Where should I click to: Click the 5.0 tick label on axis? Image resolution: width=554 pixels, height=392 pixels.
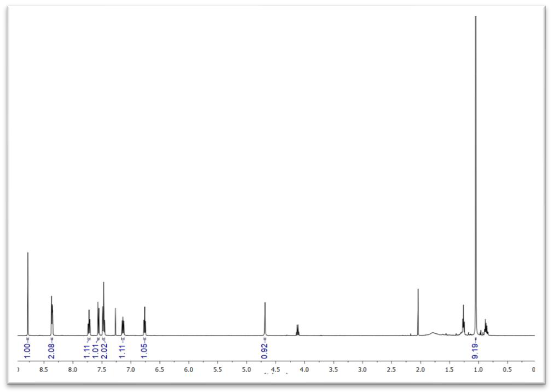point(247,370)
